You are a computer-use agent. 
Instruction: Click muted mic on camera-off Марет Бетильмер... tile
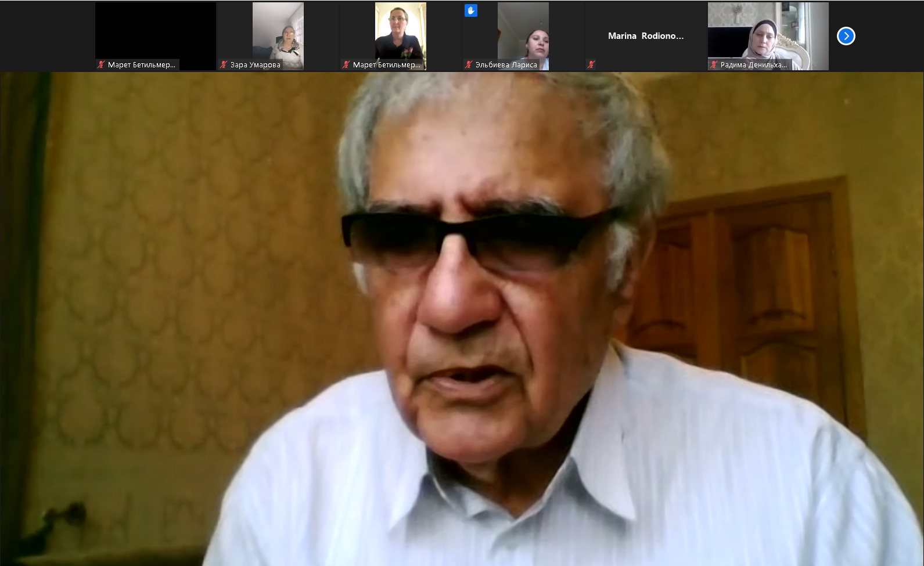[x=101, y=64]
